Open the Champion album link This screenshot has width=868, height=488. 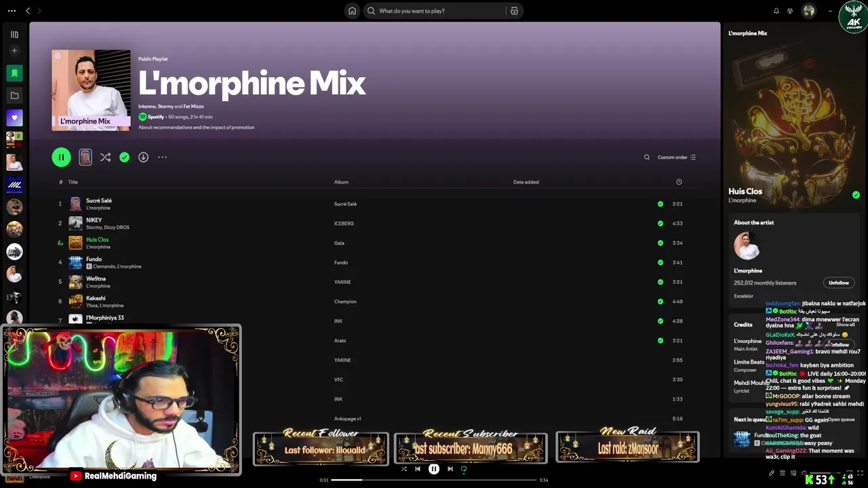point(345,302)
